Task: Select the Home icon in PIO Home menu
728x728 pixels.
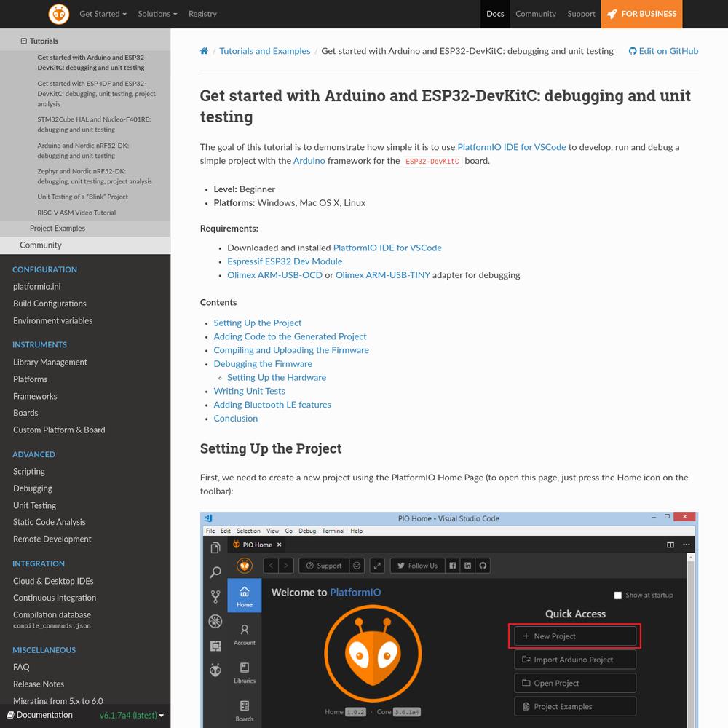Action: 244,596
